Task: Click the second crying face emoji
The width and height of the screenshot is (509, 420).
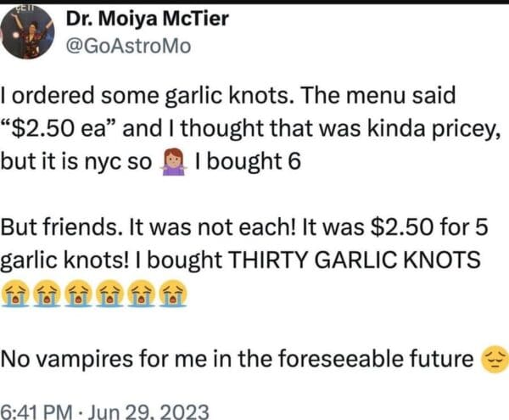Action: point(48,295)
